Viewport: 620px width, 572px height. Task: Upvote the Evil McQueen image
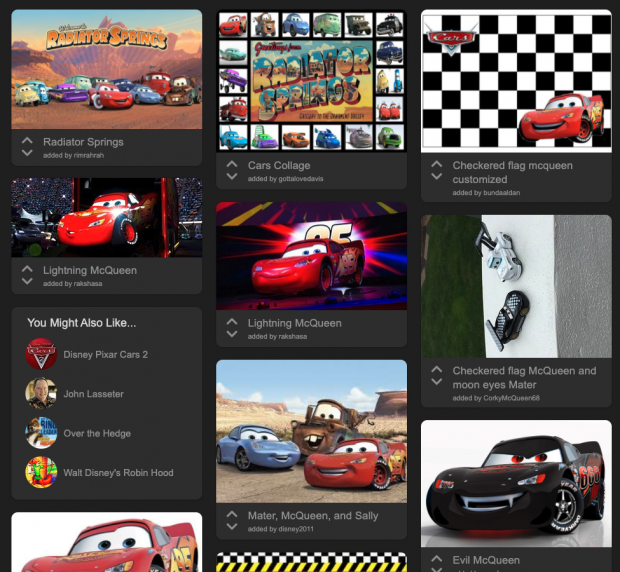click(x=437, y=559)
